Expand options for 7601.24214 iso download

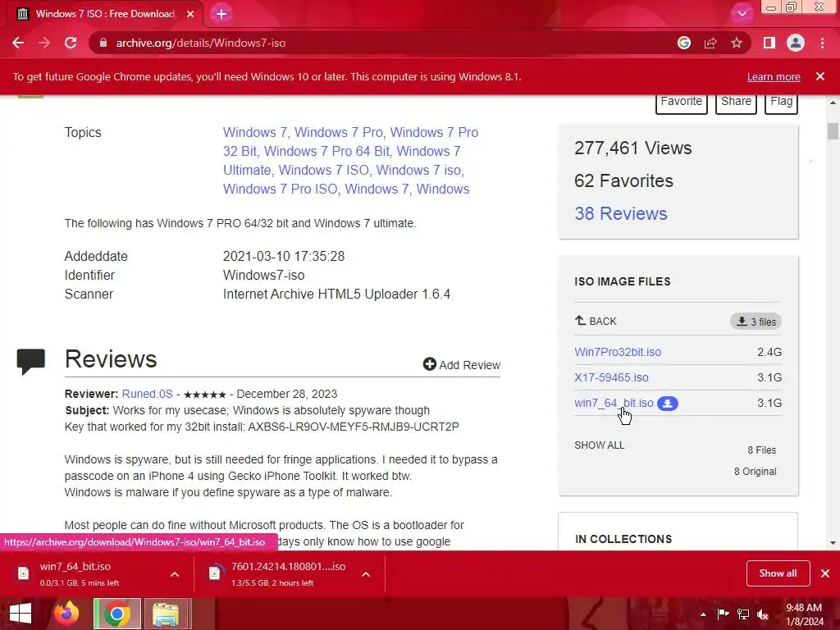(366, 574)
